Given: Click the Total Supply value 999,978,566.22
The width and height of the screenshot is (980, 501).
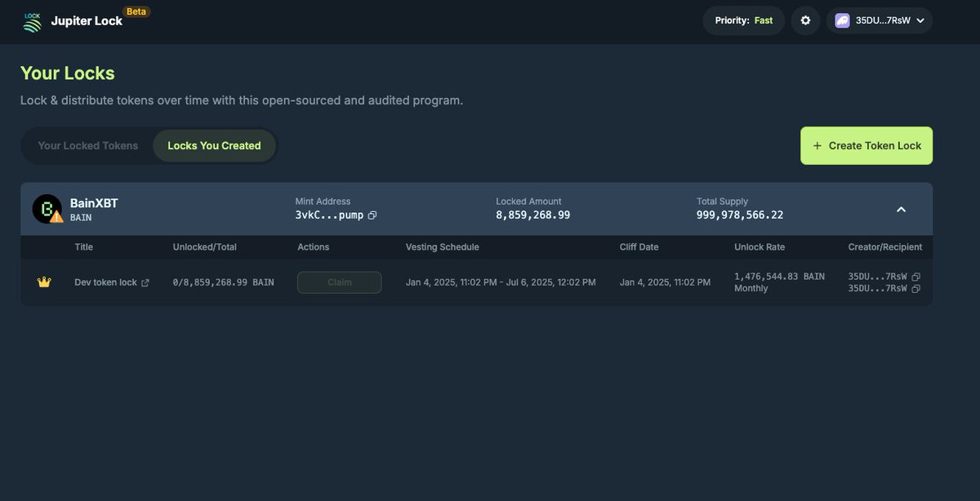Looking at the screenshot, I should (x=740, y=215).
